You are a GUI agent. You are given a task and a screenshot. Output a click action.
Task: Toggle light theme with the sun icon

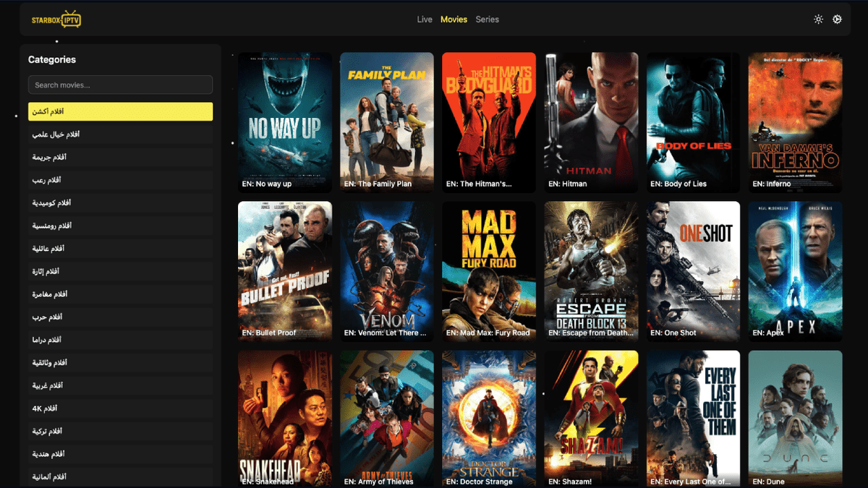pos(818,20)
